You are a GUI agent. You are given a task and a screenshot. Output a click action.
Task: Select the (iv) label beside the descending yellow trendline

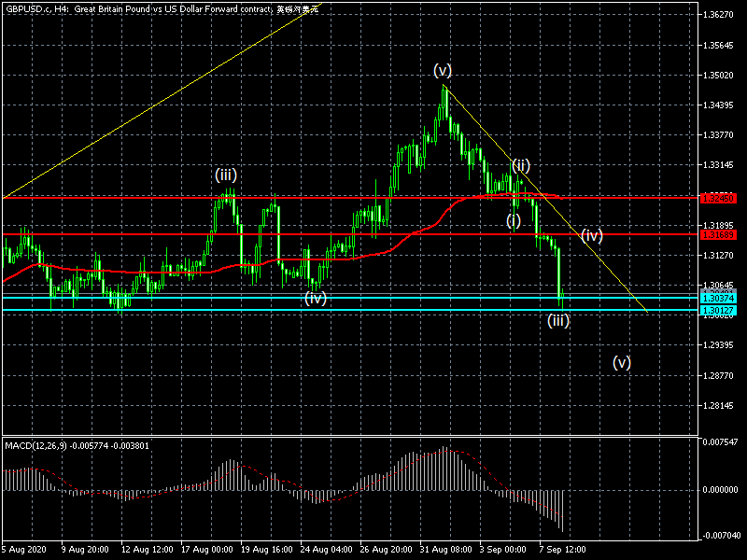[x=592, y=235]
